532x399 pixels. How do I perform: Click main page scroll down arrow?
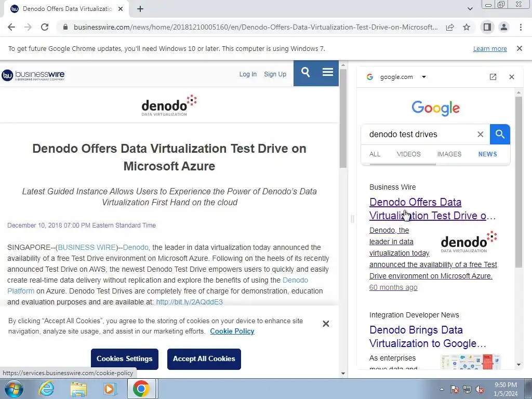[343, 374]
